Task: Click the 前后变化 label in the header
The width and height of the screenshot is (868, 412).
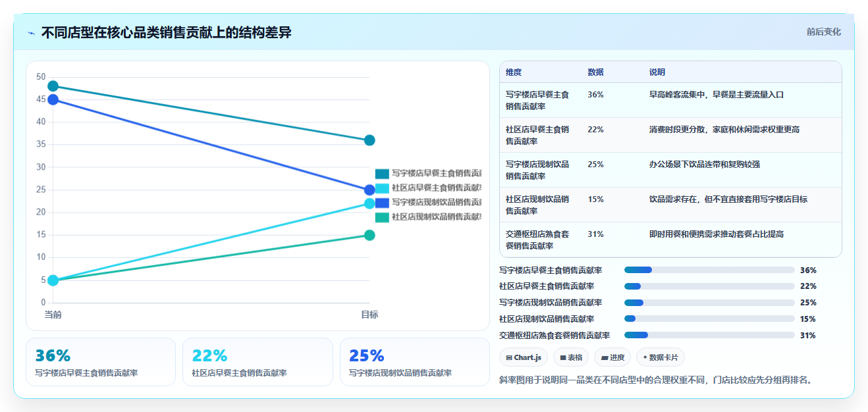Action: tap(824, 32)
